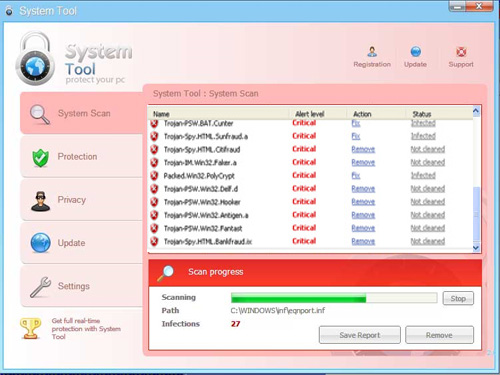Click the Settings wrench icon
The height and width of the screenshot is (375, 500).
coord(40,287)
